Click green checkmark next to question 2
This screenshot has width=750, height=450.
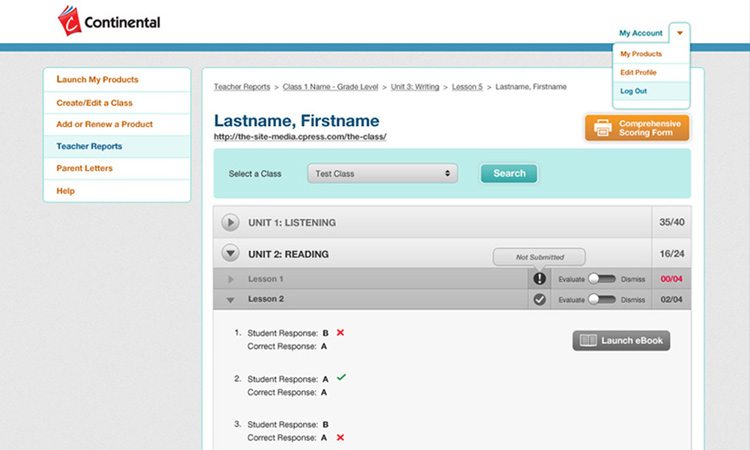point(341,377)
